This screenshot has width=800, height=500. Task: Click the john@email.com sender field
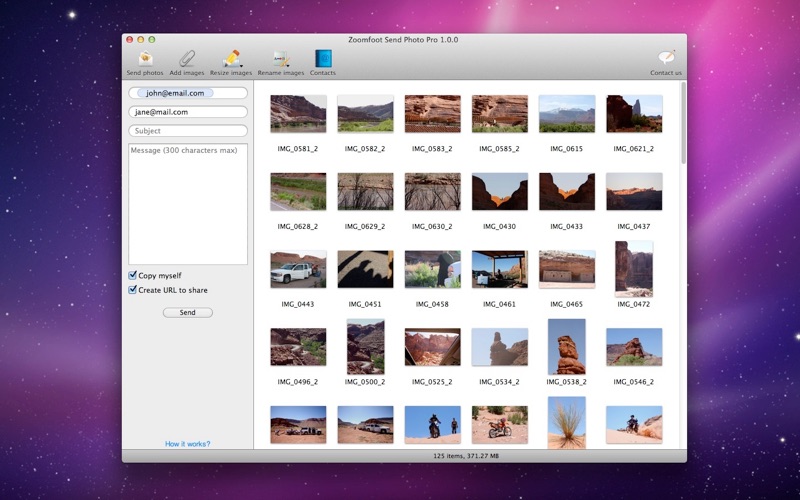(x=188, y=93)
